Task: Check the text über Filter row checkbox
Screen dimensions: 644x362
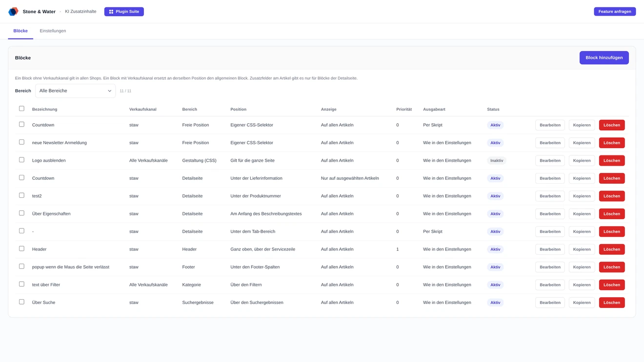Action: 21,284
